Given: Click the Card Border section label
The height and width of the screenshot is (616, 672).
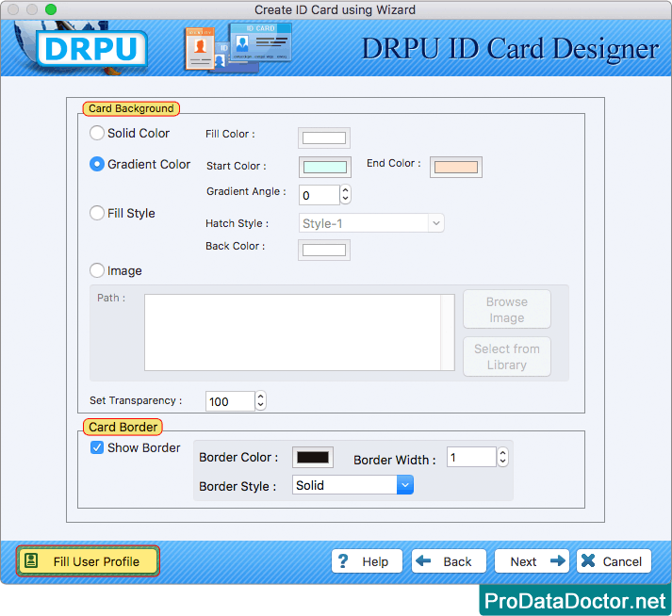Looking at the screenshot, I should (123, 427).
